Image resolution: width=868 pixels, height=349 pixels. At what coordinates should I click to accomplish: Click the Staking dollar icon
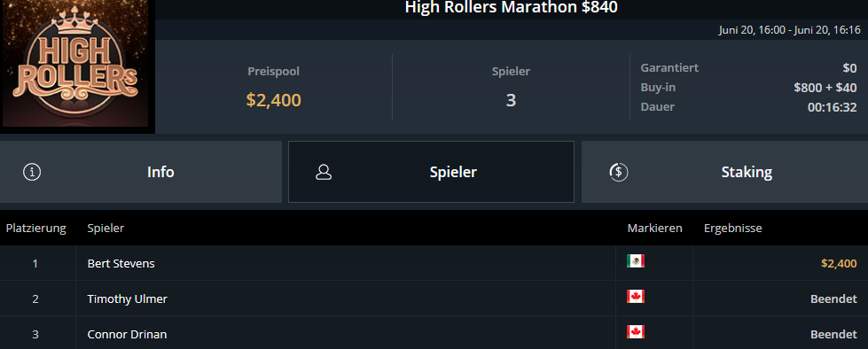coord(618,172)
